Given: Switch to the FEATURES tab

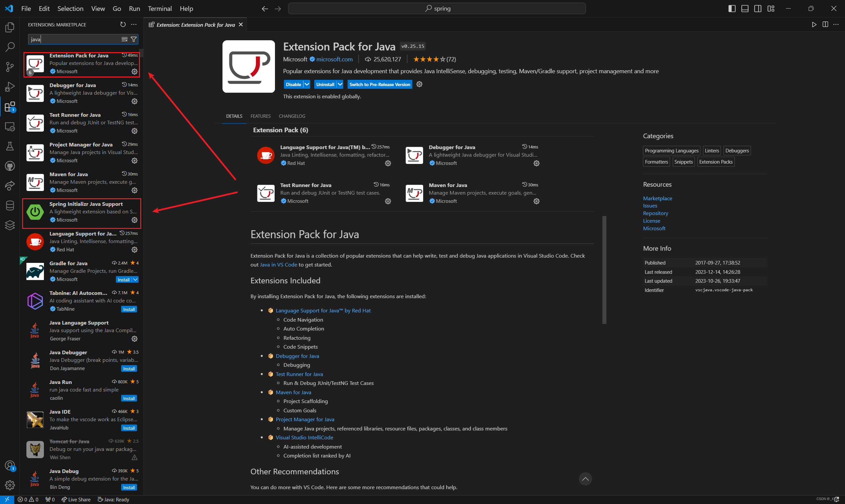Looking at the screenshot, I should coord(261,116).
